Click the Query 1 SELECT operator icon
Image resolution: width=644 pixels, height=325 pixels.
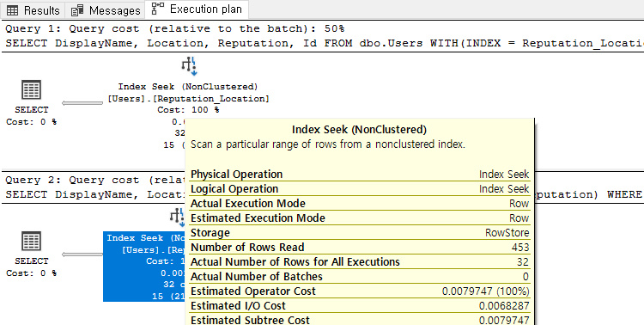31,89
